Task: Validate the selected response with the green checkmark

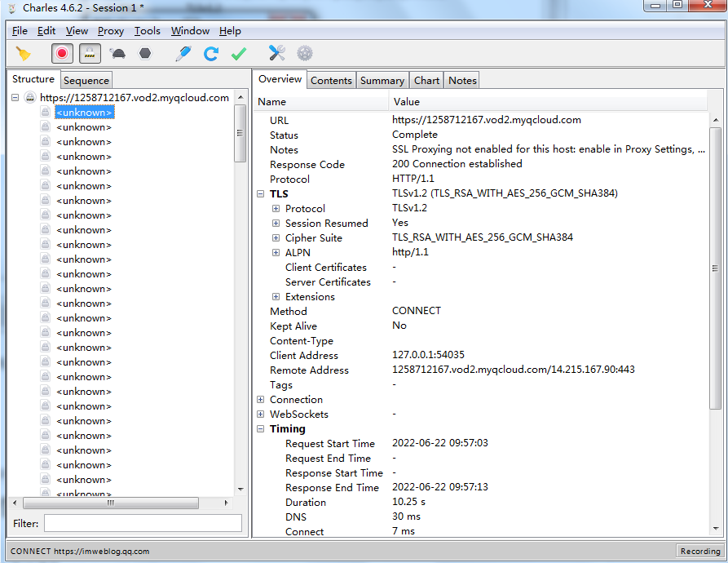Action: pos(239,54)
